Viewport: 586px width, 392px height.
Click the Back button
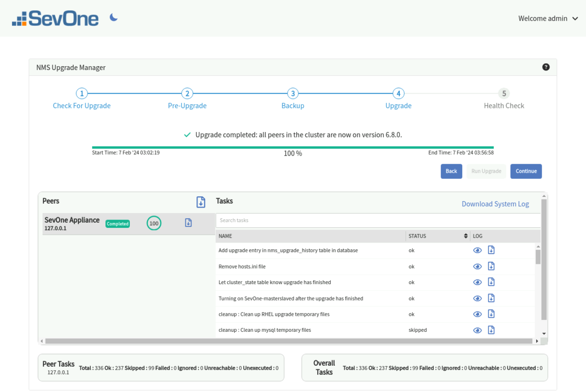click(x=451, y=171)
